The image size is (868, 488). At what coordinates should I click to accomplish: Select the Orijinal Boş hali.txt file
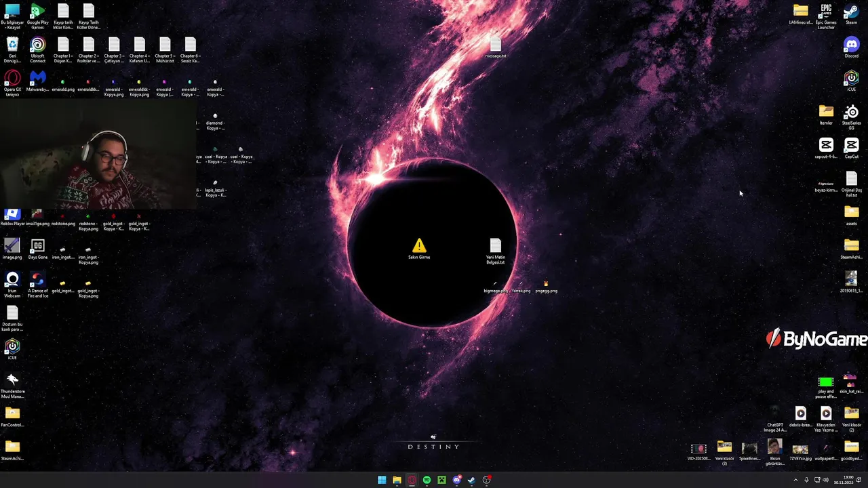tap(851, 184)
